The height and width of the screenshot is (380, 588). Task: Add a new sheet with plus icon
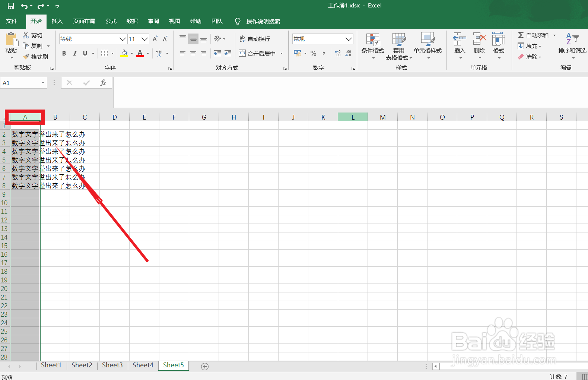(x=205, y=366)
